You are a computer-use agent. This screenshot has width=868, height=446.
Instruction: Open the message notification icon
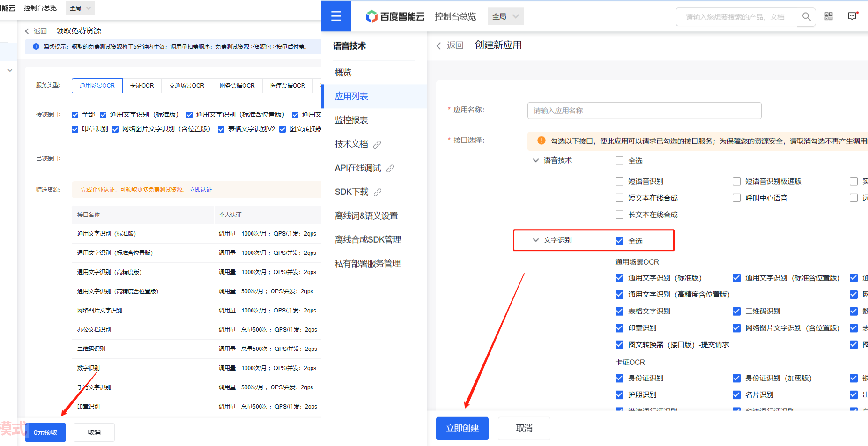click(852, 16)
